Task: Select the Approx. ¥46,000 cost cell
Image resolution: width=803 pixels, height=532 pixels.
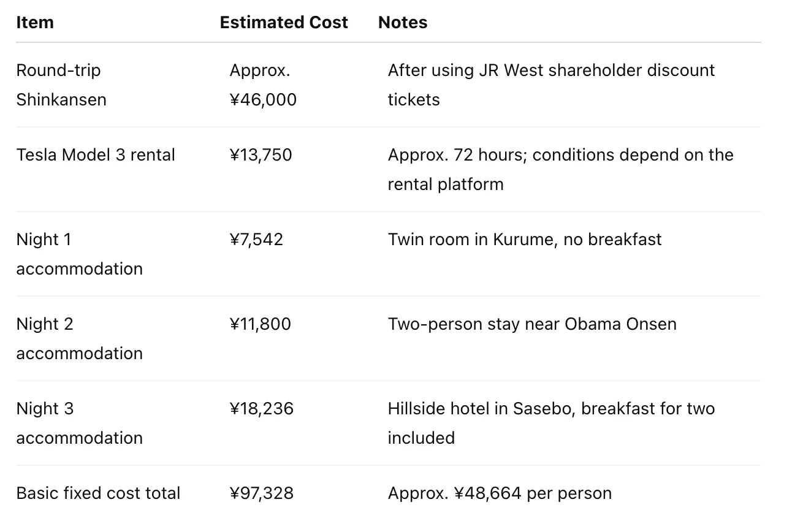Action: tap(263, 85)
